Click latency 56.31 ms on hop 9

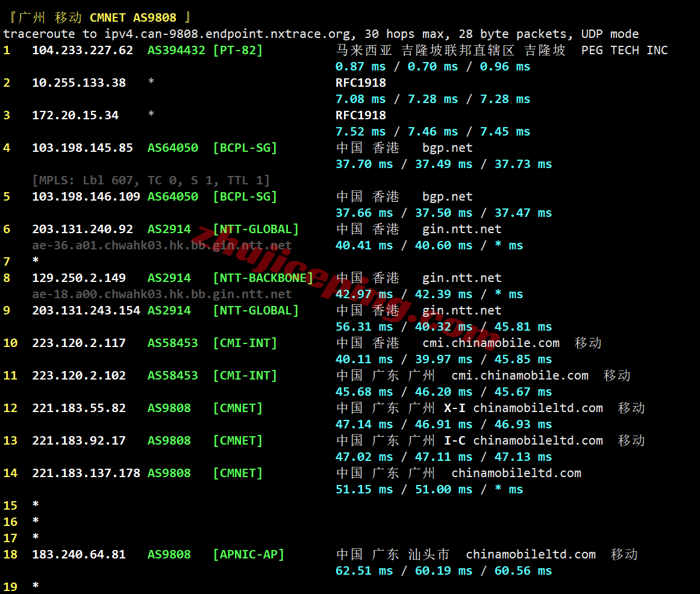[x=364, y=327]
